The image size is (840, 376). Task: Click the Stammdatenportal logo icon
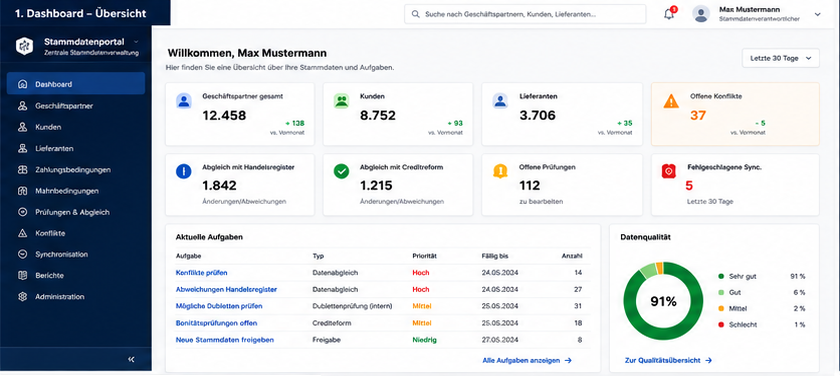coord(24,46)
